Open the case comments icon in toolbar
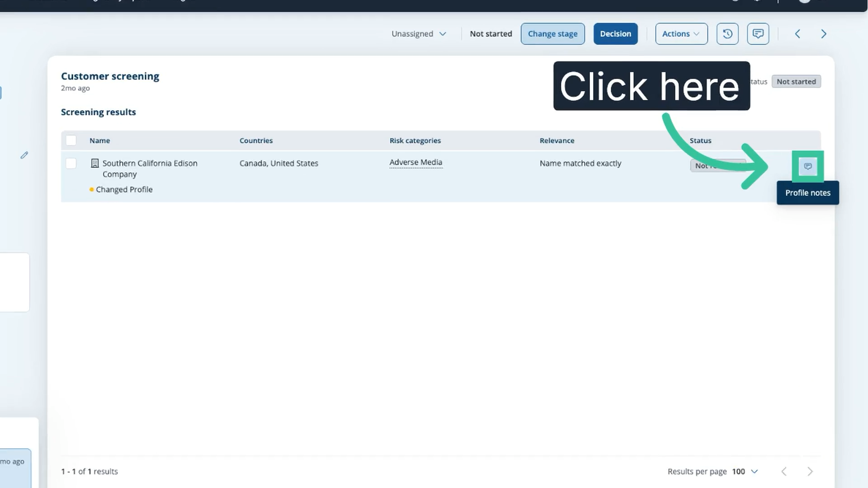 pyautogui.click(x=758, y=34)
